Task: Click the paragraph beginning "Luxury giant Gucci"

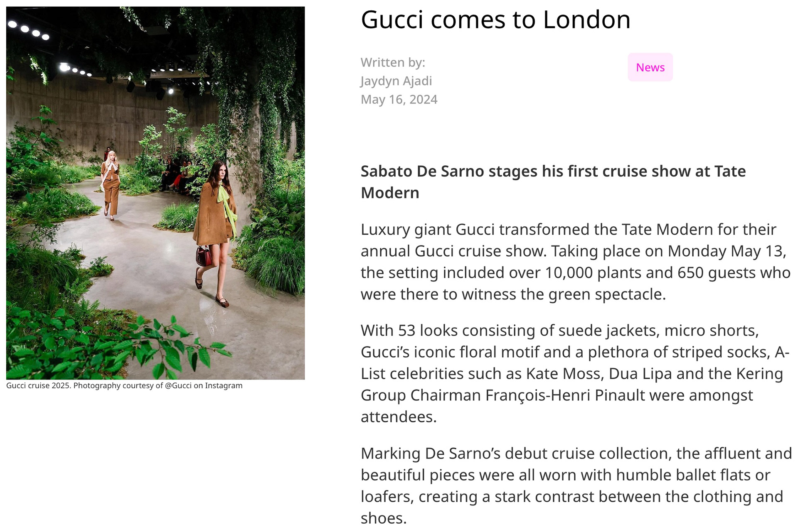Action: pos(575,262)
